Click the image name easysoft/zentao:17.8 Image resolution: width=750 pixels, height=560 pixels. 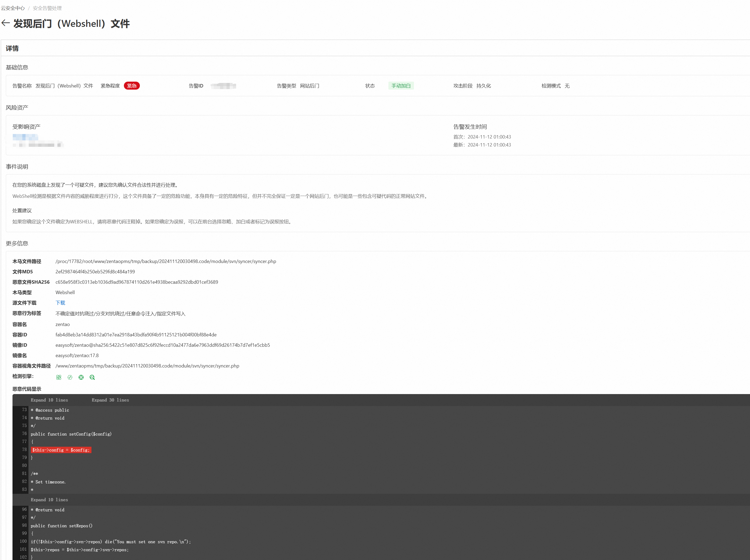[x=77, y=356]
